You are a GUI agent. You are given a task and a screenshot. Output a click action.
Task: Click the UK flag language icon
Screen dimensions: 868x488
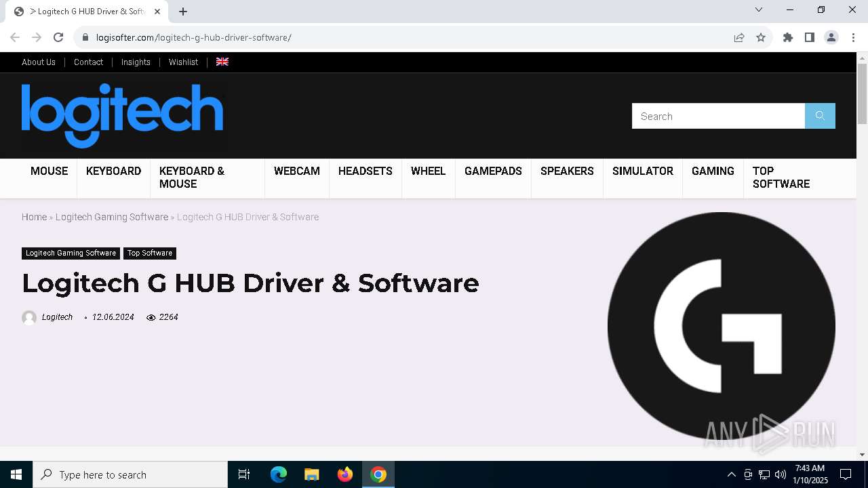pyautogui.click(x=222, y=62)
